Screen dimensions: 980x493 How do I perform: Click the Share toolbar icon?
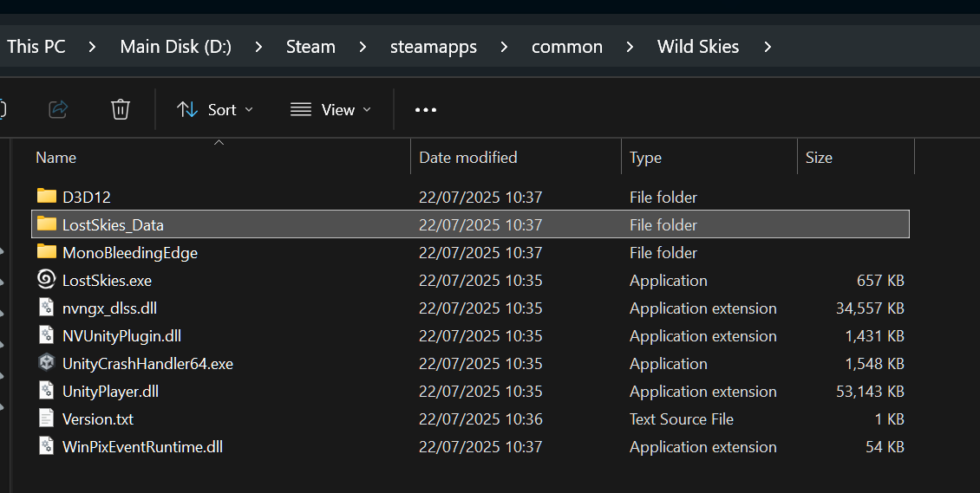click(x=58, y=110)
